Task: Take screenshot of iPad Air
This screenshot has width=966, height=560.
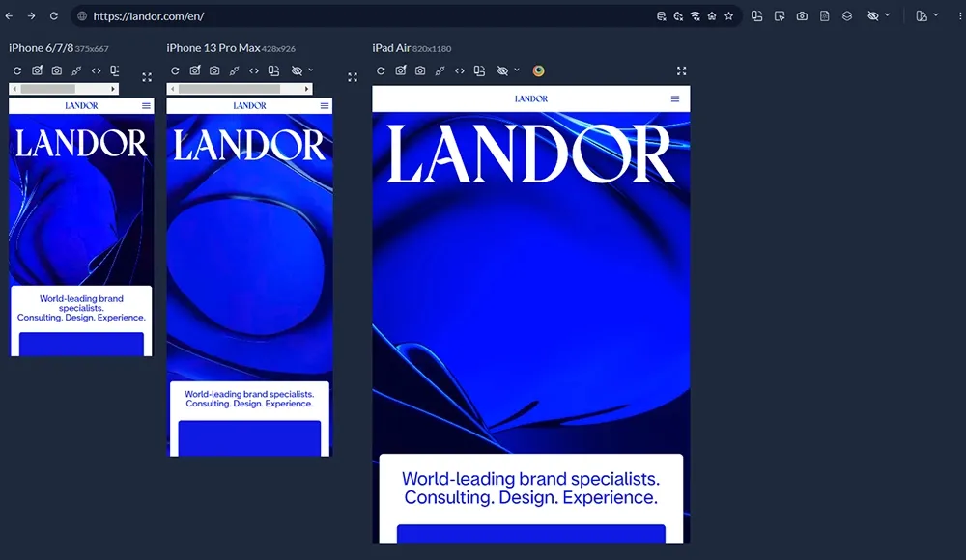Action: [420, 70]
